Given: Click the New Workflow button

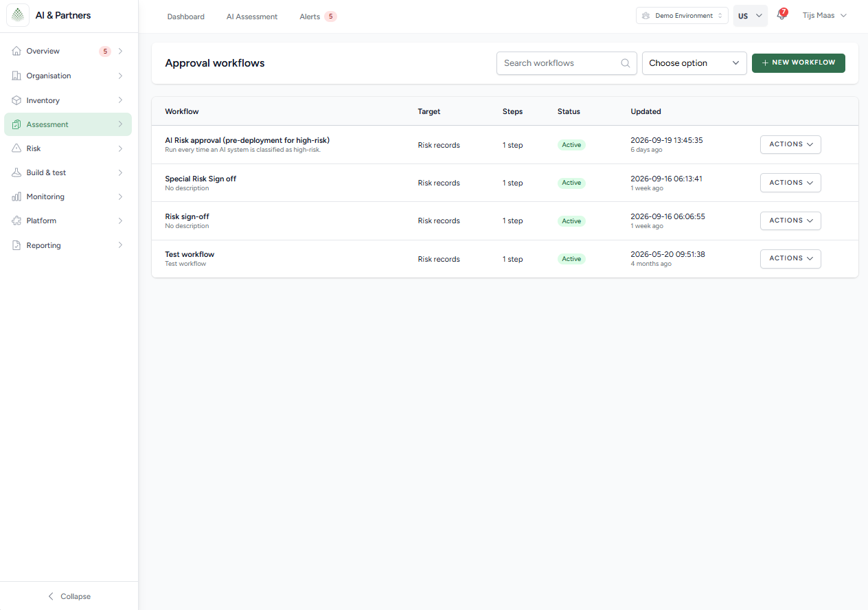Looking at the screenshot, I should (799, 63).
